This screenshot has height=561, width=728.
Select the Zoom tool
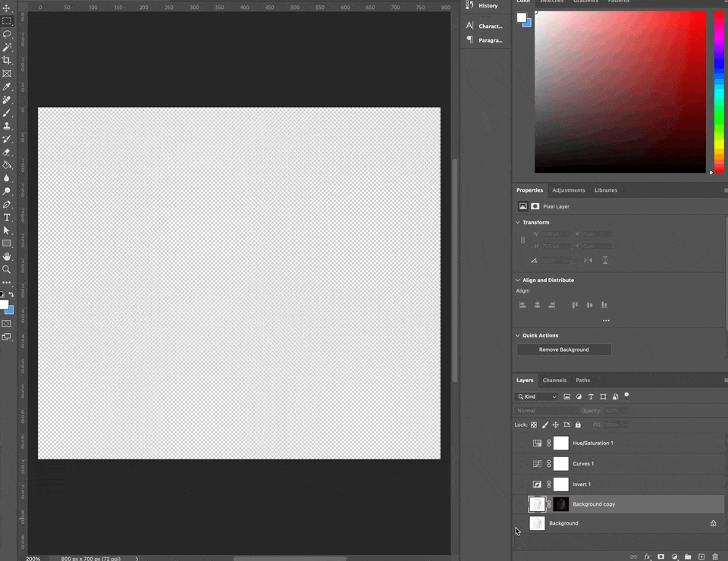[7, 269]
